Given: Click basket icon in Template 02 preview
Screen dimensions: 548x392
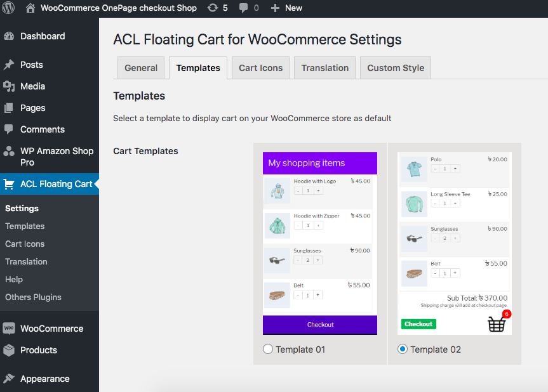Looking at the screenshot, I should tap(497, 324).
